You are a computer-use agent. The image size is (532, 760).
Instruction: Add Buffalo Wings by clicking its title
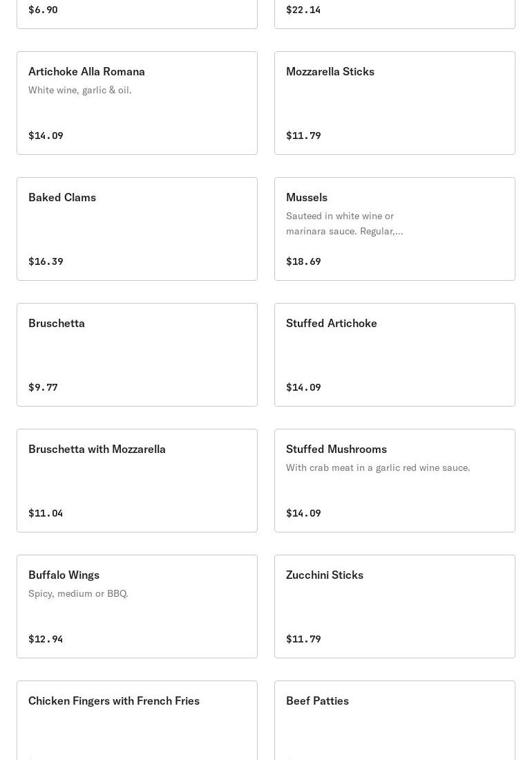point(64,575)
